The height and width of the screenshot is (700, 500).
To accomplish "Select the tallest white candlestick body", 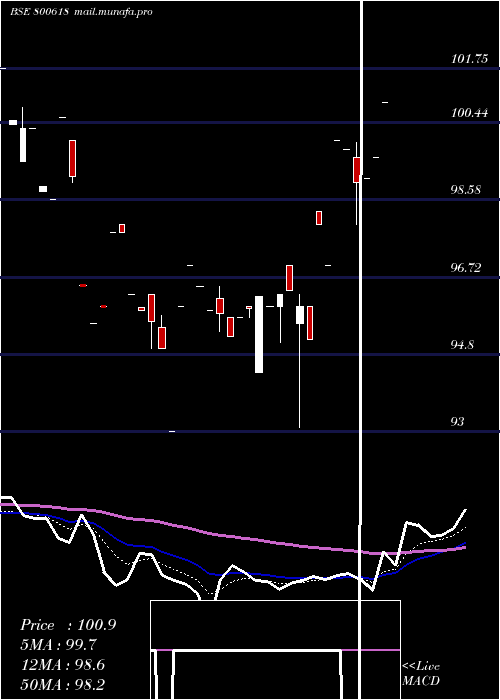I will pyautogui.click(x=259, y=334).
